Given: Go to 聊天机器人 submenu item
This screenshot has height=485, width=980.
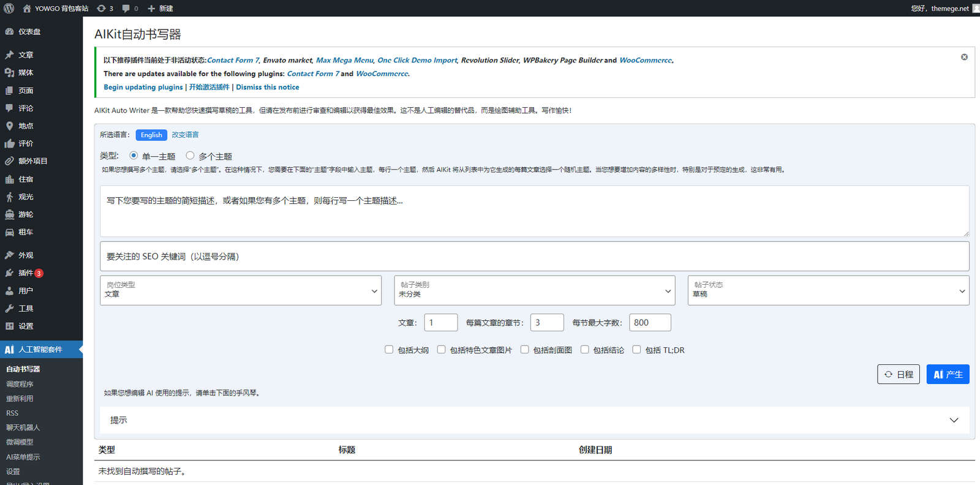Looking at the screenshot, I should 23,427.
